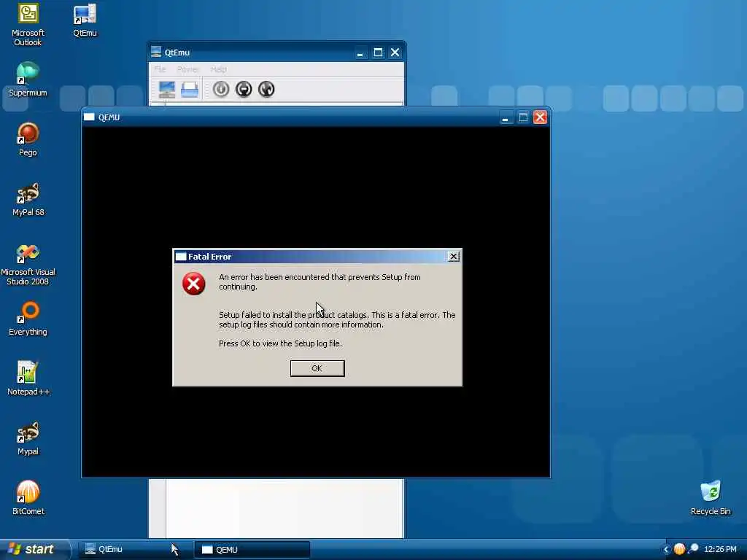Open the Microsoft Outlook desktop shortcut
Screen dimensions: 747x560
(x=28, y=24)
